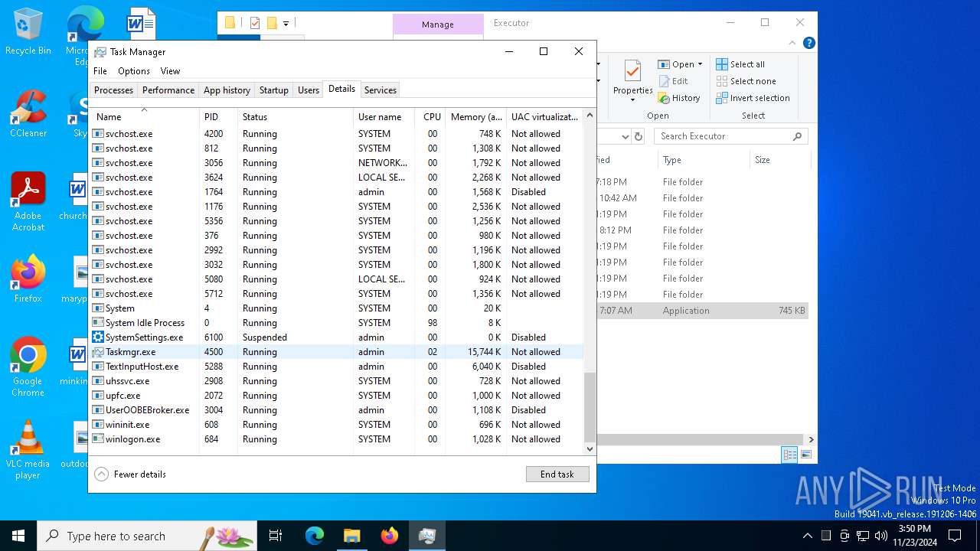
Task: Sort Explorer list by Size column
Action: pos(779,160)
